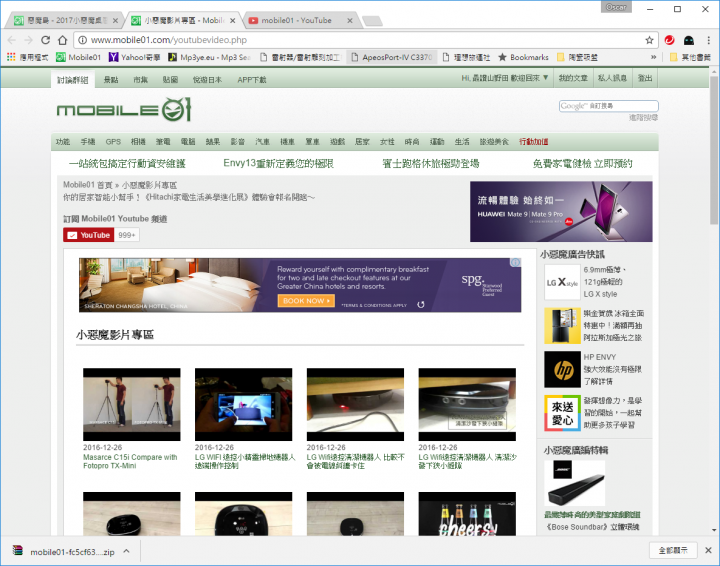The height and width of the screenshot is (566, 720).
Task: Bookmark this page with the star icon
Action: 649,40
